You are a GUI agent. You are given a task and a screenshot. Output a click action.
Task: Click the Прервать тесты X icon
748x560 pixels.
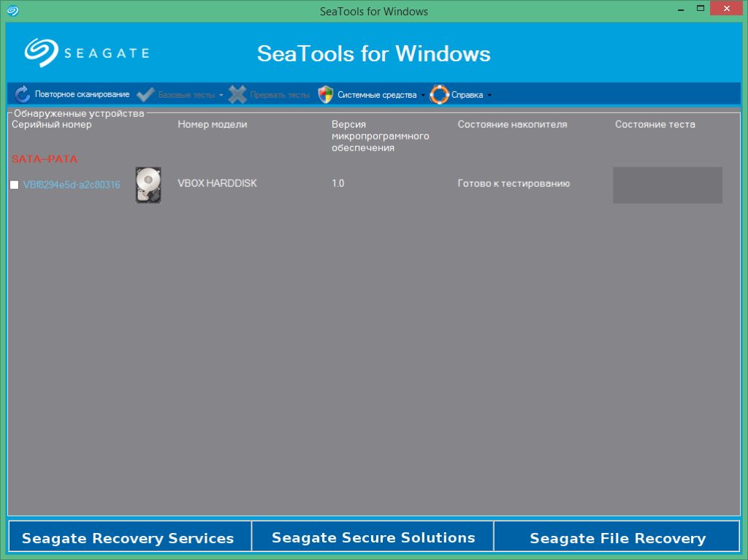pos(237,94)
